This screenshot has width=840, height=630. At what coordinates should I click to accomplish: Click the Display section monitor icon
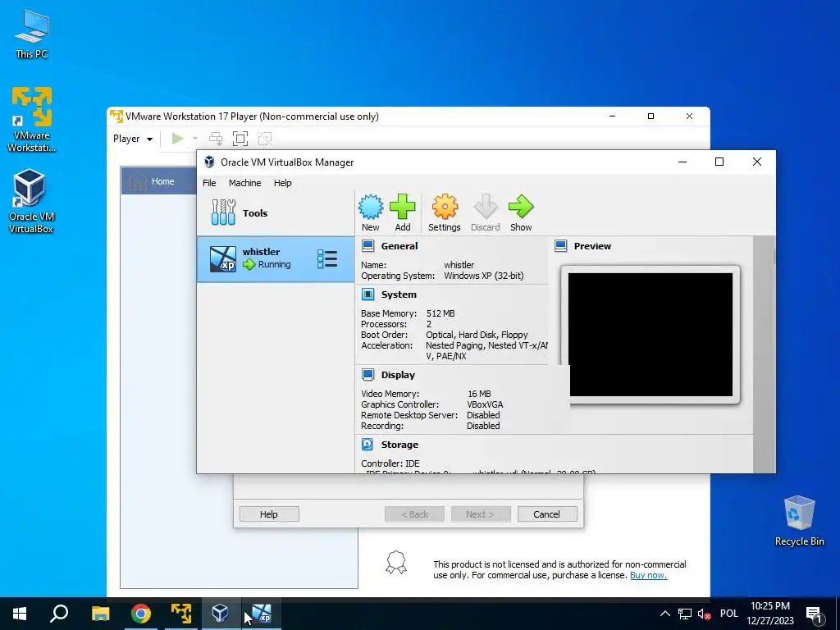(368, 374)
